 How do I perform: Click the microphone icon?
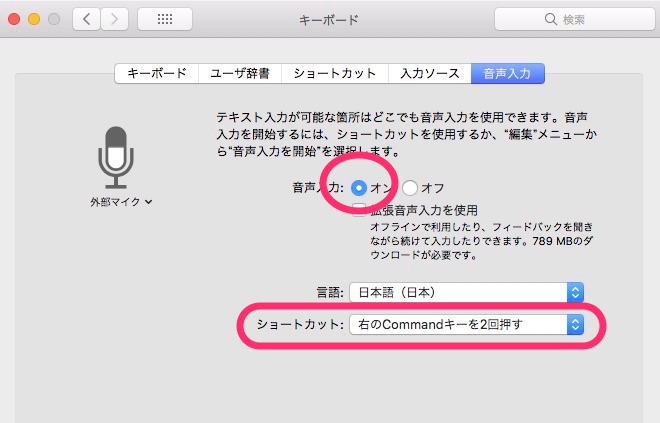pyautogui.click(x=116, y=157)
